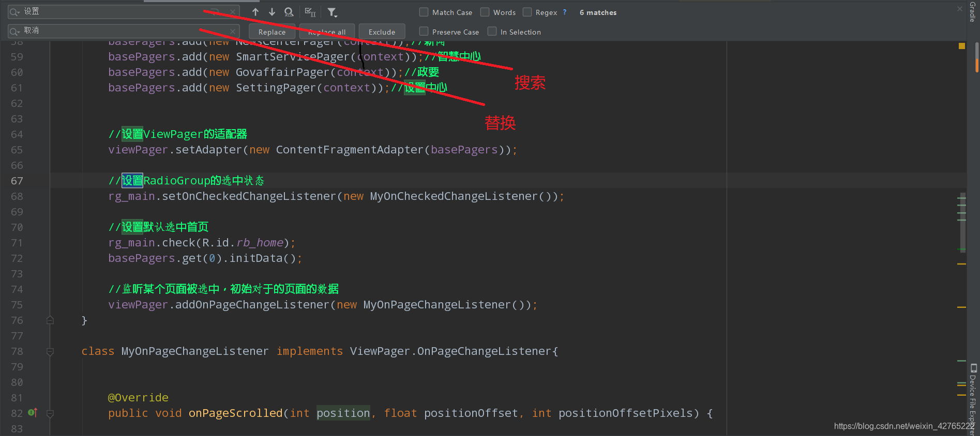This screenshot has width=980, height=436.
Task: Click the MyOnCheckedChangeListener text on line 68
Action: click(x=454, y=196)
